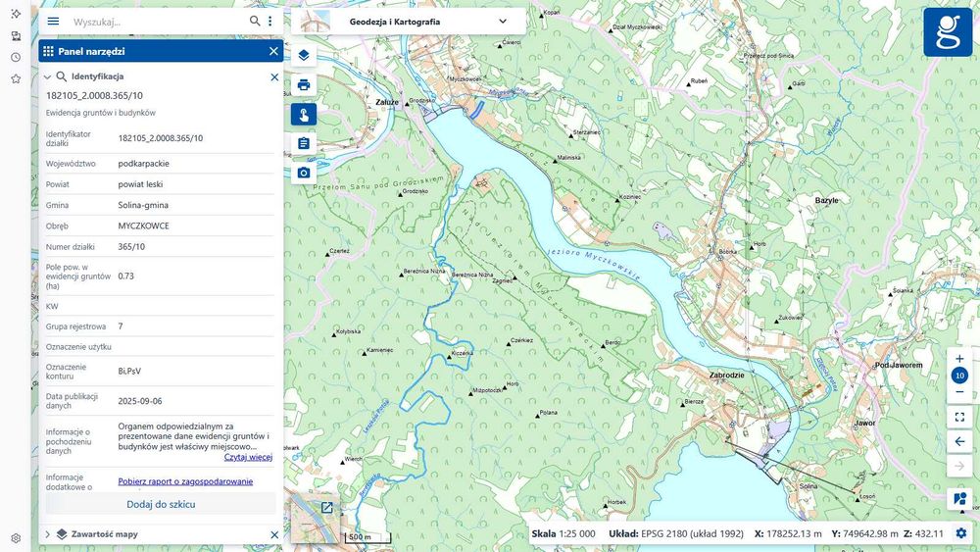Click the print map button

pos(304,85)
